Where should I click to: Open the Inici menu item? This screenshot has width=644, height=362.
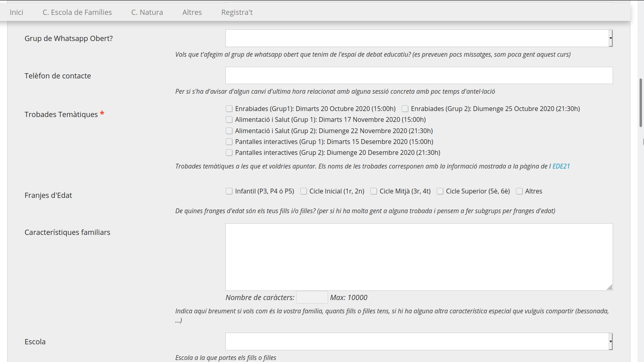pos(17,12)
